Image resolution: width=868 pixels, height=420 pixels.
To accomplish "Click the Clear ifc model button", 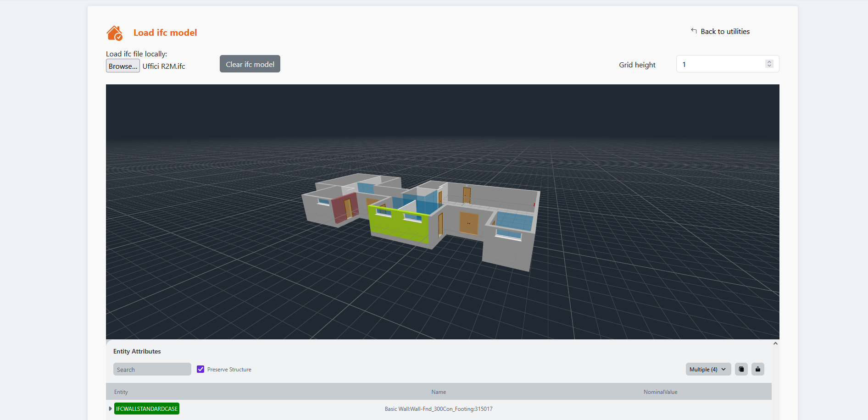I will coord(250,64).
